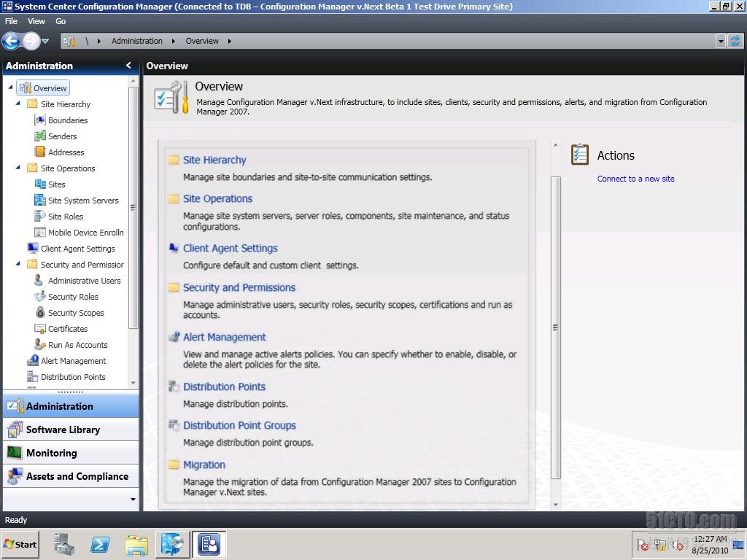
Task: Click the overview list vertical scrollbar
Action: (555, 327)
